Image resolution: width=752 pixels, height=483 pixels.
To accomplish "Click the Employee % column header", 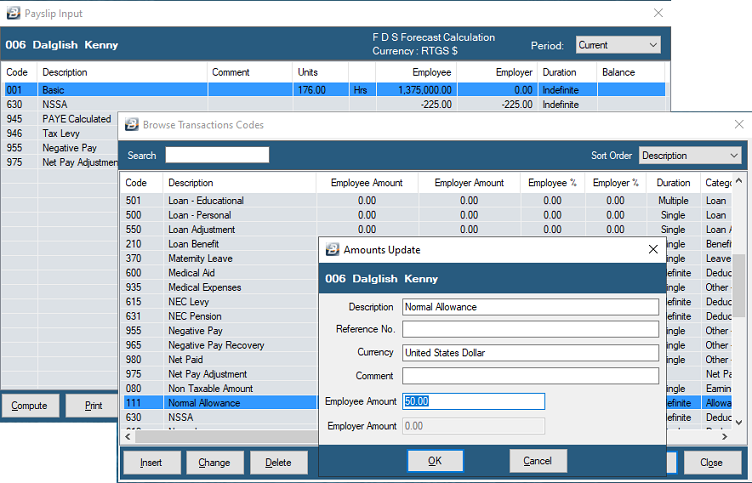I will (x=552, y=182).
